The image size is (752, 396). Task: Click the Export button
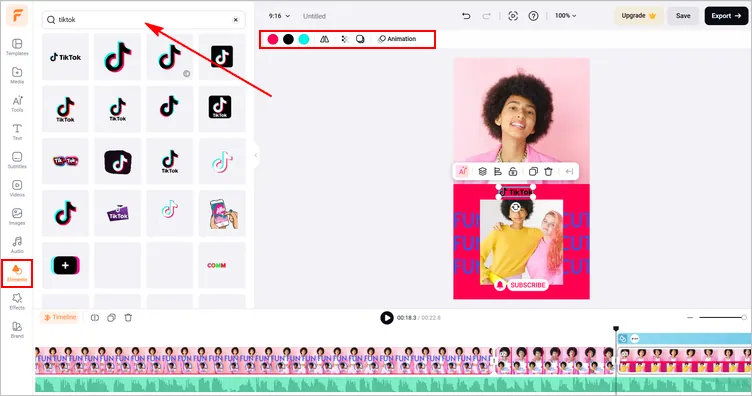click(x=726, y=16)
